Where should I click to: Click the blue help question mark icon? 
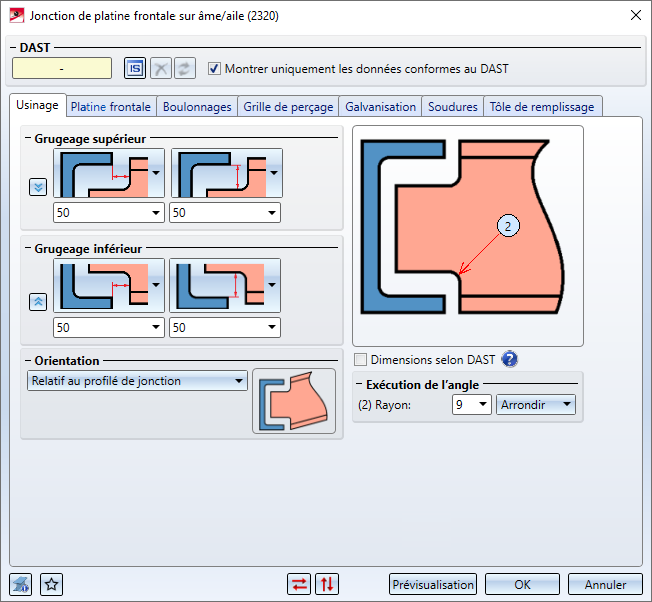(509, 359)
